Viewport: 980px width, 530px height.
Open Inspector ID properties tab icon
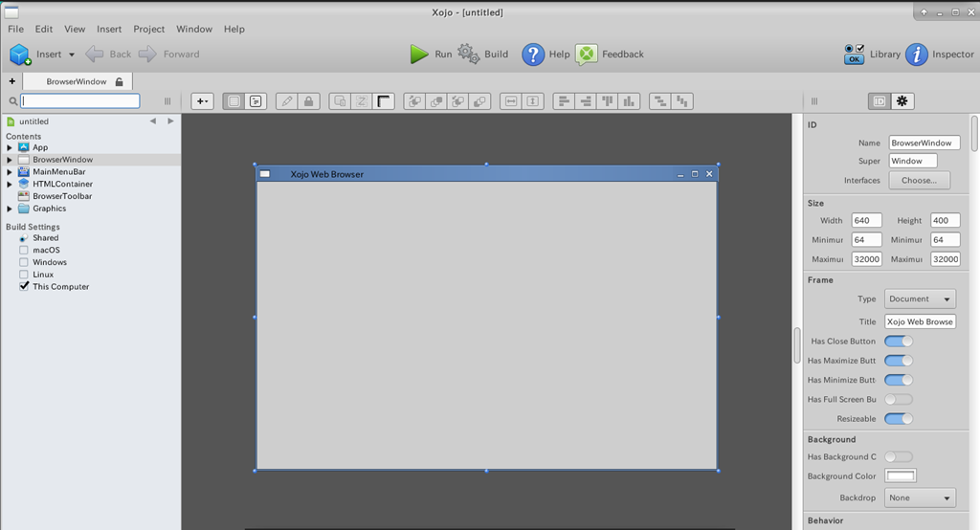880,101
